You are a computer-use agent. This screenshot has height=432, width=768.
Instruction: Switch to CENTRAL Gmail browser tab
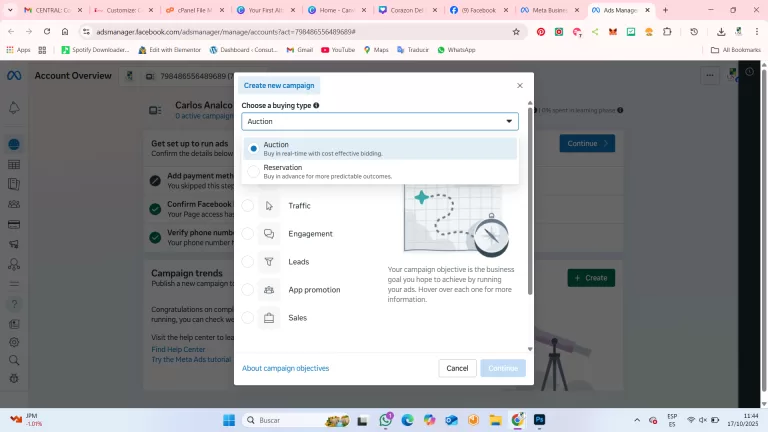click(52, 10)
